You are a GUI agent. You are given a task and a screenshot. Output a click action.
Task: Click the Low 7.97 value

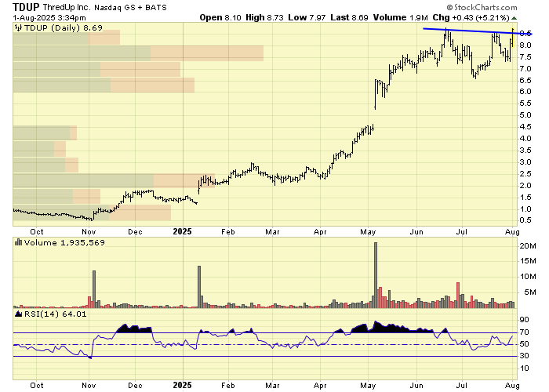pos(307,17)
